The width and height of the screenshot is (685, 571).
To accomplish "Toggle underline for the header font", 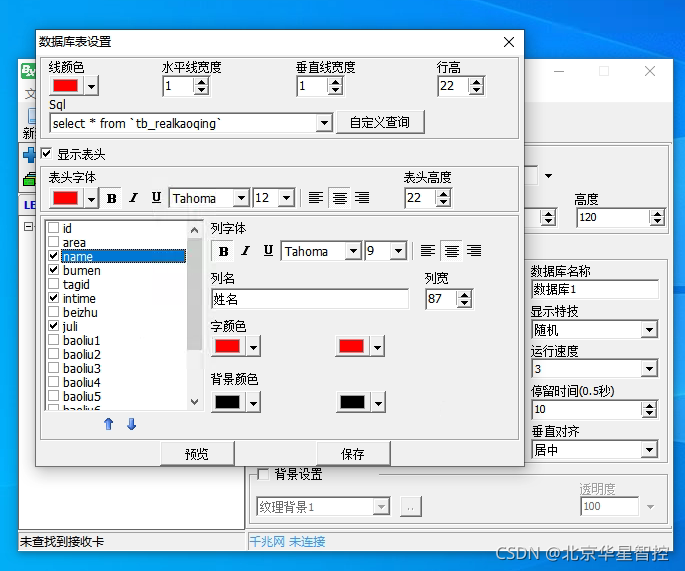I will (156, 198).
